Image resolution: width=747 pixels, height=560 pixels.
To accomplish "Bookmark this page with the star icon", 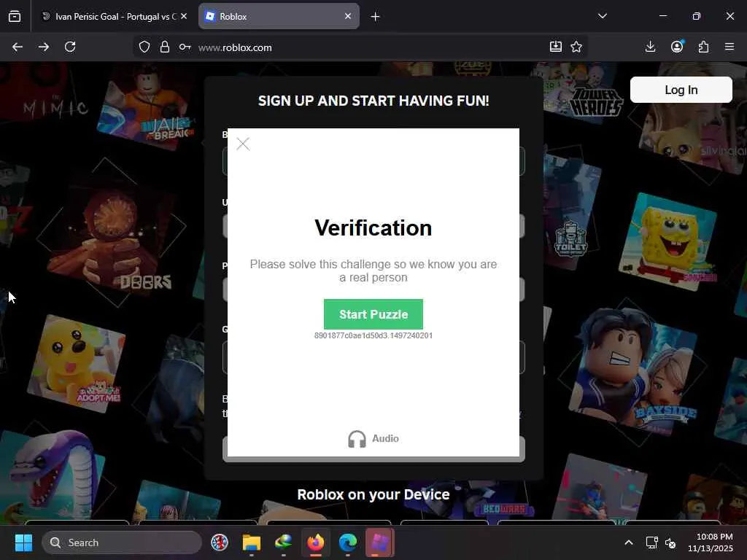I will tap(576, 47).
